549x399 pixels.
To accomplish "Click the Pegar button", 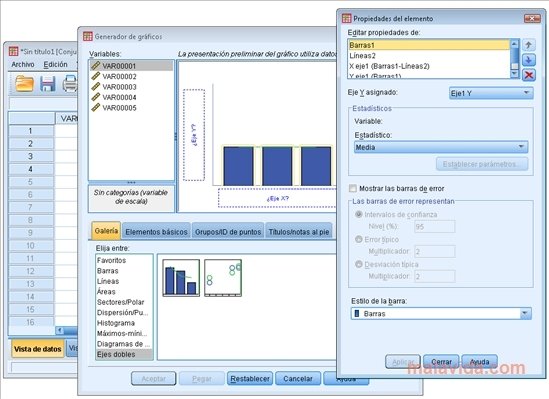I will [x=202, y=379].
